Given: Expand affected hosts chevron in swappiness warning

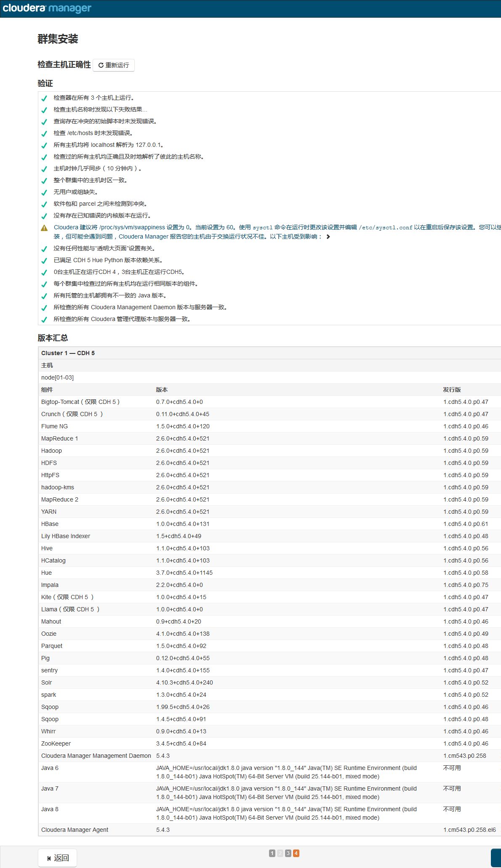Looking at the screenshot, I should click(x=328, y=237).
